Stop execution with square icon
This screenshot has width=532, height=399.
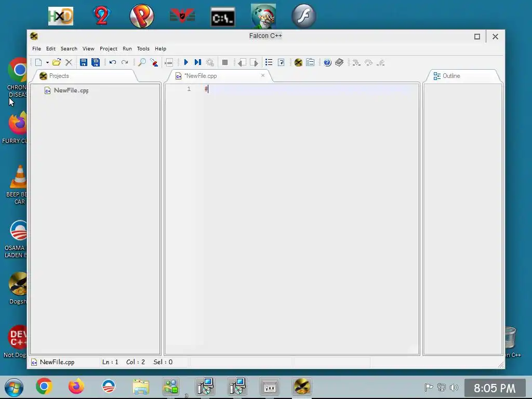[x=224, y=62]
